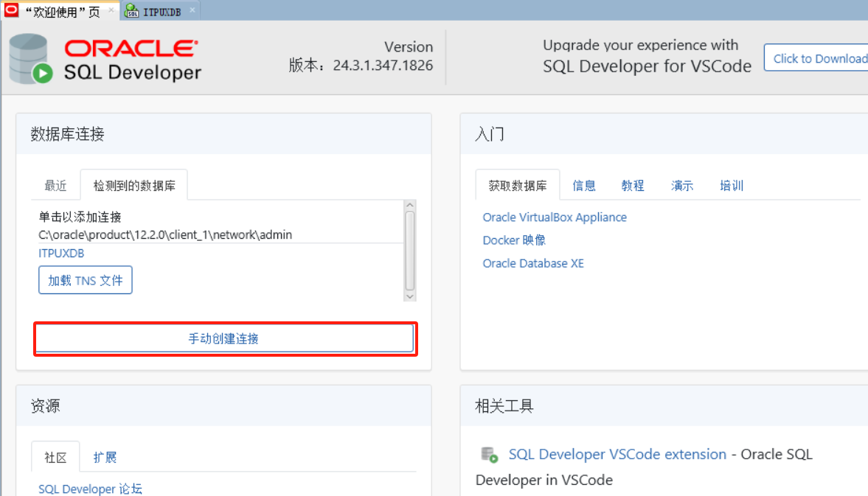868x496 pixels.
Task: Open the Docker 映像 link
Action: click(x=514, y=240)
